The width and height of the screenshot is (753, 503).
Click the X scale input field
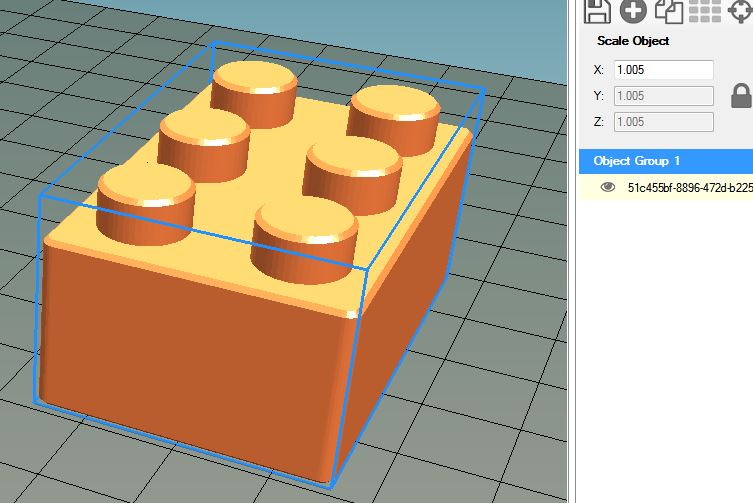(x=664, y=70)
